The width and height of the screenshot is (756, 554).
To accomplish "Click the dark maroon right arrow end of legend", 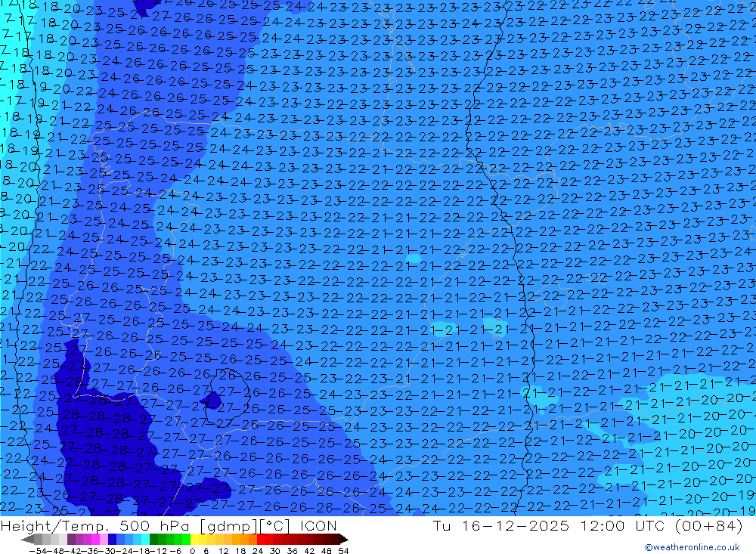I will pyautogui.click(x=344, y=539).
